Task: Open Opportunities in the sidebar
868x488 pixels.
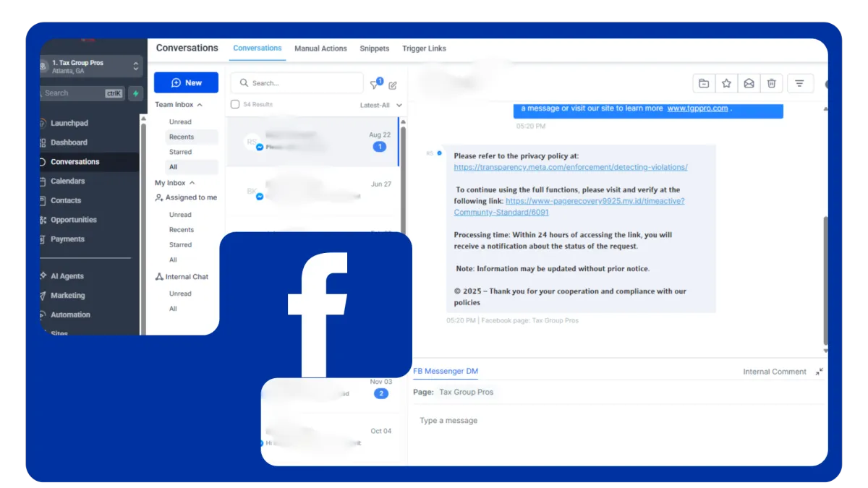Action: [74, 220]
